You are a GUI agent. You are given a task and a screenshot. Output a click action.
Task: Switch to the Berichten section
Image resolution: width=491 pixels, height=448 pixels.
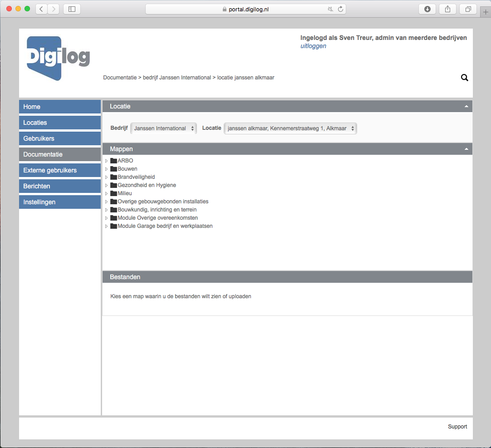coord(59,186)
